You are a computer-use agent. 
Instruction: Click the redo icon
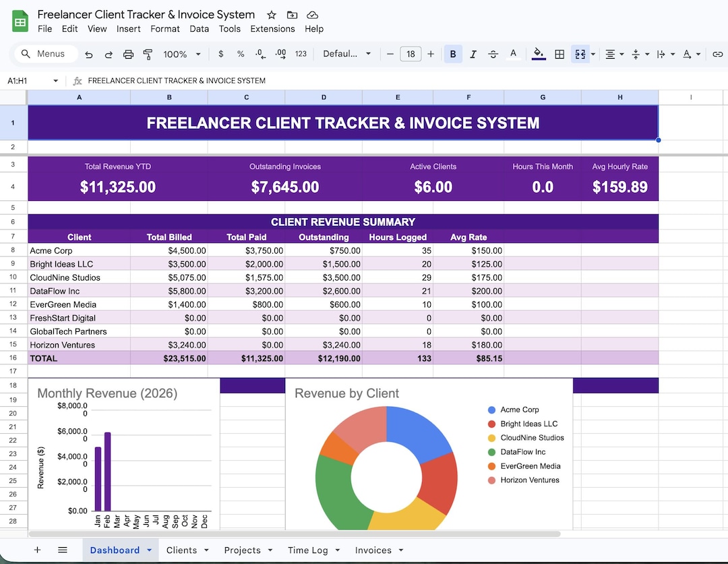click(x=109, y=55)
